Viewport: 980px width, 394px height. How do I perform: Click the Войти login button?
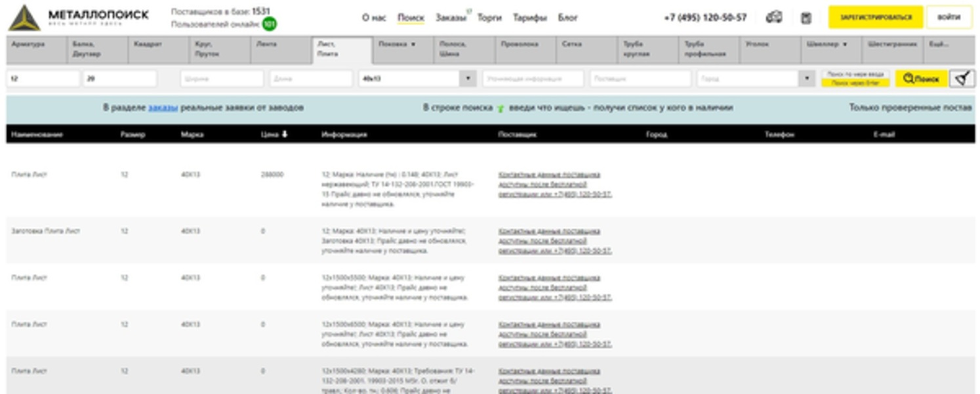949,18
